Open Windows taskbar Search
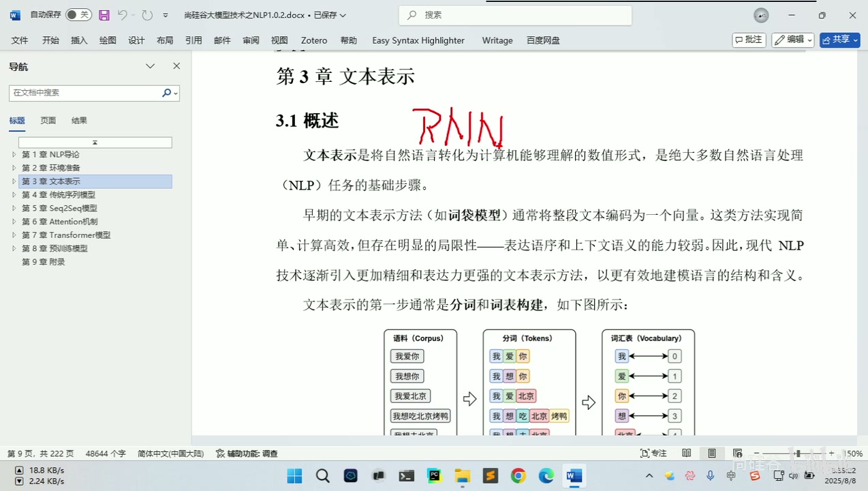The width and height of the screenshot is (868, 491). point(323,475)
